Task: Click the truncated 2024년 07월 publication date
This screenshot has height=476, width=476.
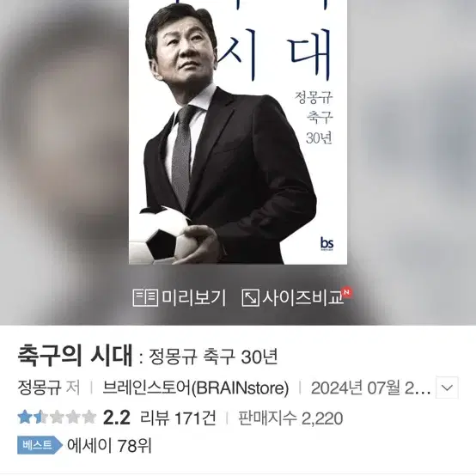Action: pyautogui.click(x=370, y=388)
